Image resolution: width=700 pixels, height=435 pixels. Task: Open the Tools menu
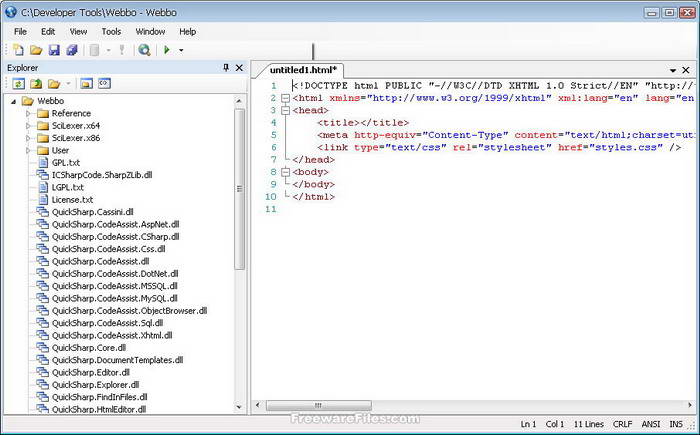pyautogui.click(x=110, y=31)
